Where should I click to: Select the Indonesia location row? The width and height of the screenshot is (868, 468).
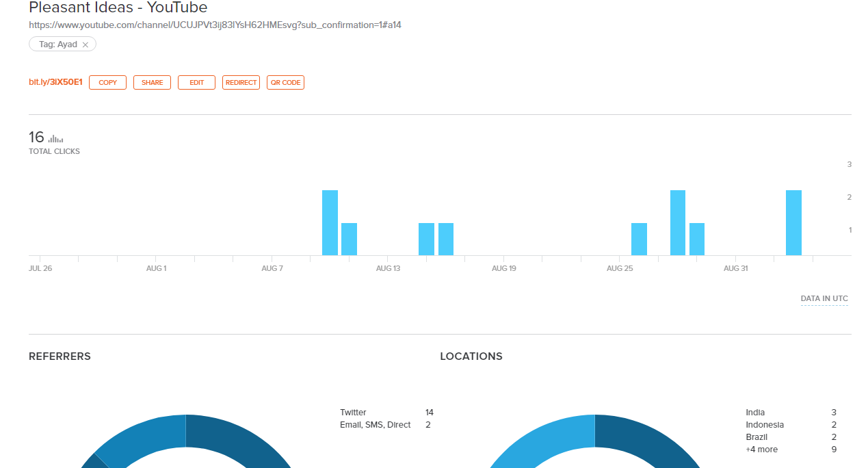pyautogui.click(x=791, y=425)
